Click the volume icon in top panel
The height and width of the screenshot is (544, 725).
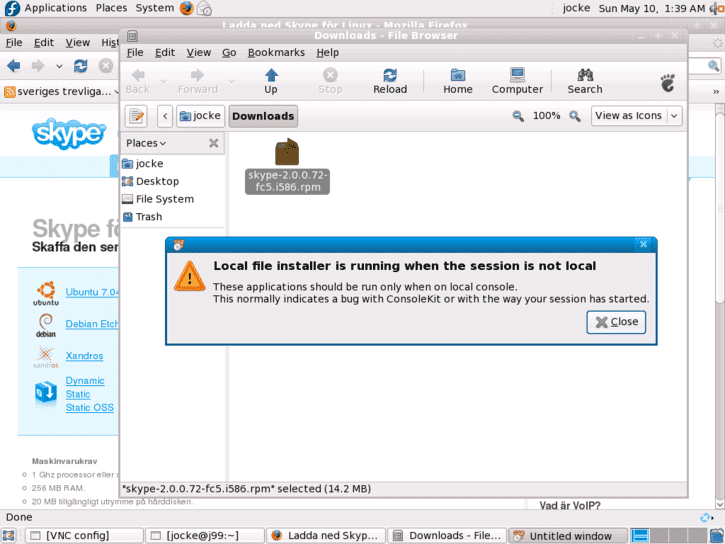pyautogui.click(x=716, y=8)
